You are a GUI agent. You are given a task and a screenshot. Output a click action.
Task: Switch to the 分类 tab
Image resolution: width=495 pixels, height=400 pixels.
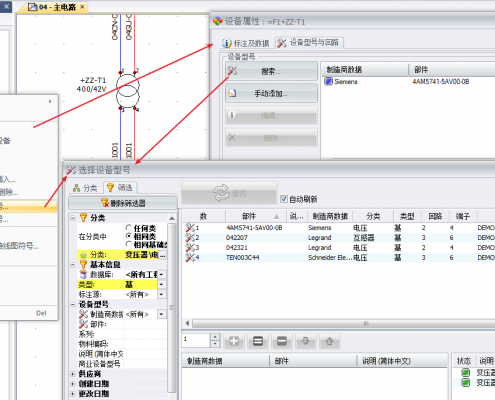pyautogui.click(x=85, y=188)
